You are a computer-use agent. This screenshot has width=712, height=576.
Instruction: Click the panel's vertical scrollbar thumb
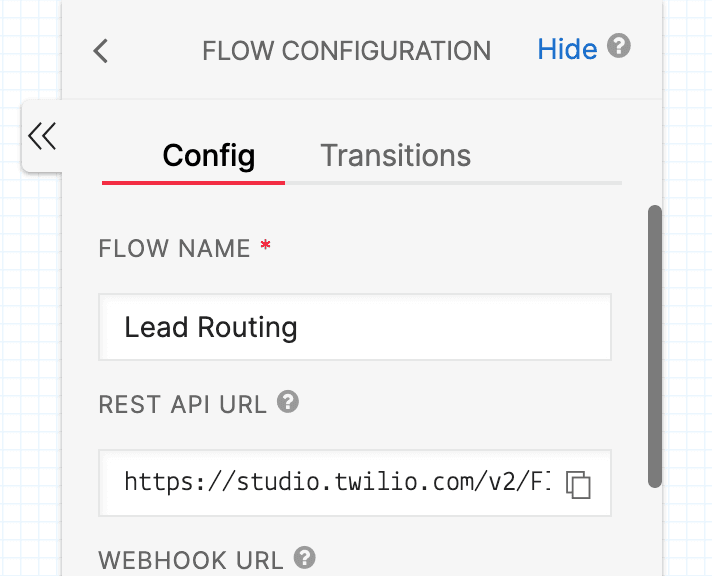click(x=655, y=345)
